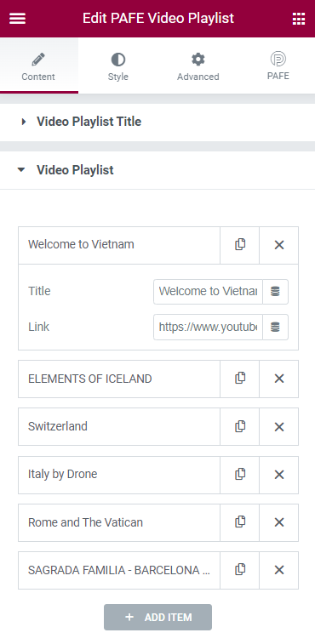This screenshot has width=315, height=644.
Task: Switch to the Style tab
Action: click(x=118, y=66)
